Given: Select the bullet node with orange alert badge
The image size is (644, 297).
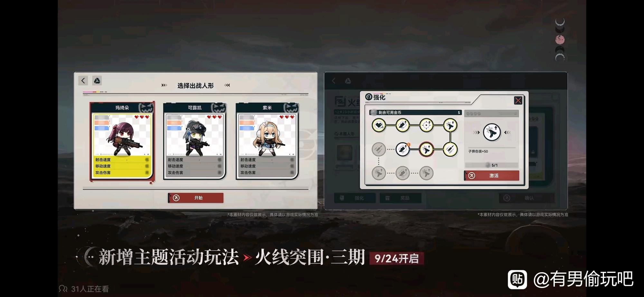Looking at the screenshot, I should click(402, 149).
